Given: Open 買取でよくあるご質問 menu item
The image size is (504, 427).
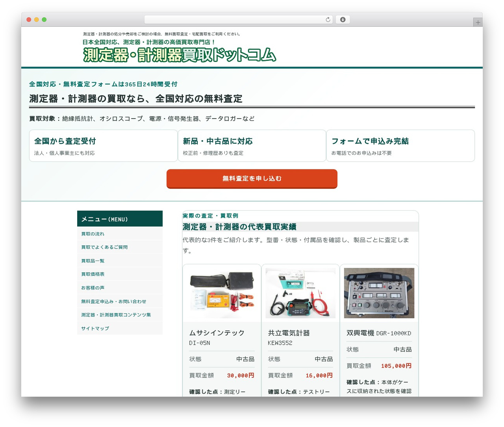Looking at the screenshot, I should point(120,247).
